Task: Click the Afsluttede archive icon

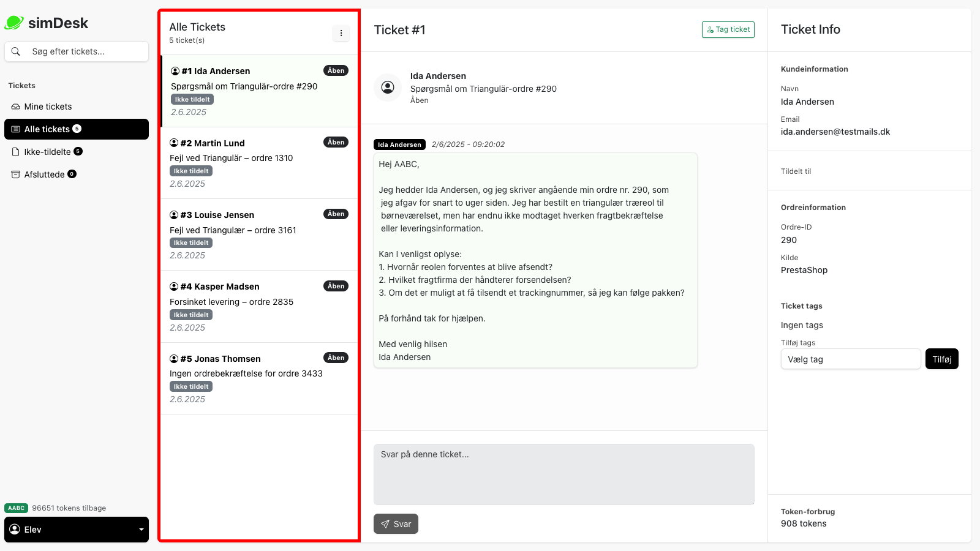Action: click(15, 174)
